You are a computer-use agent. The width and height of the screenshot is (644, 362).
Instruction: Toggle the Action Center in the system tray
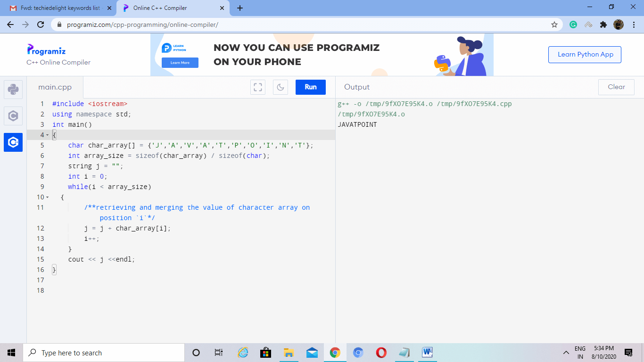(628, 352)
